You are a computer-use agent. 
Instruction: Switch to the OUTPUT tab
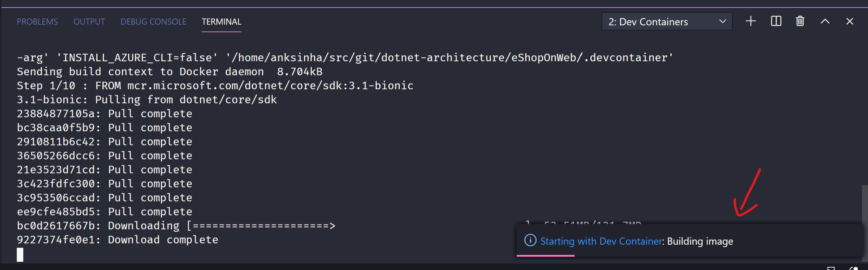pyautogui.click(x=89, y=21)
